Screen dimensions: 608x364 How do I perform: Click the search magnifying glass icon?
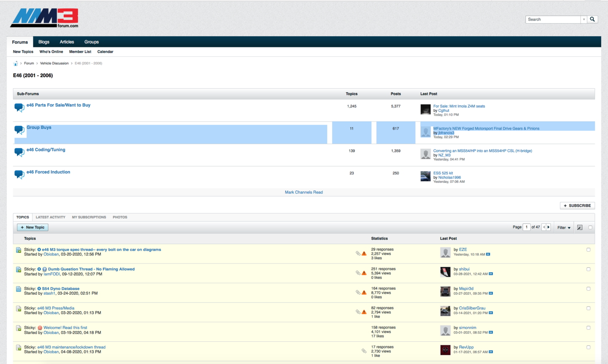click(592, 19)
